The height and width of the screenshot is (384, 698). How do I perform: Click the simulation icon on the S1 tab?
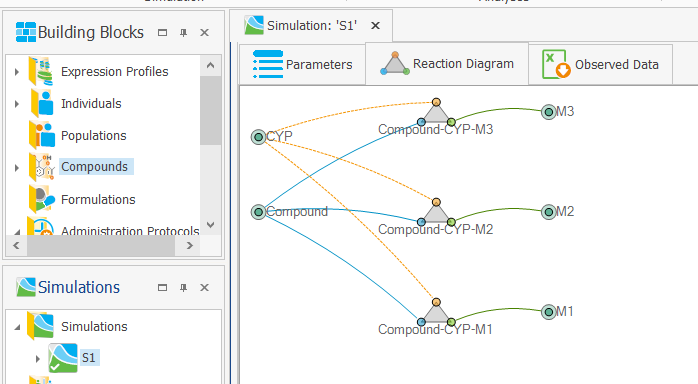click(x=254, y=25)
